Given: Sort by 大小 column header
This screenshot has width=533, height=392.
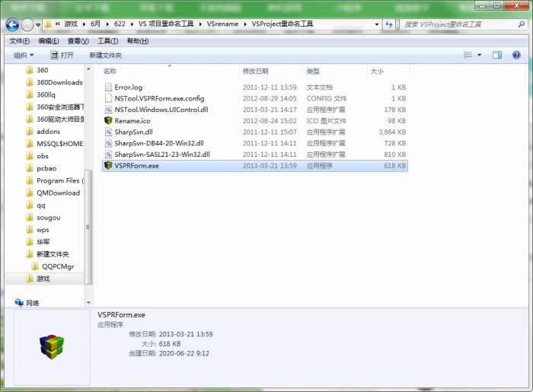Looking at the screenshot, I should (x=377, y=72).
